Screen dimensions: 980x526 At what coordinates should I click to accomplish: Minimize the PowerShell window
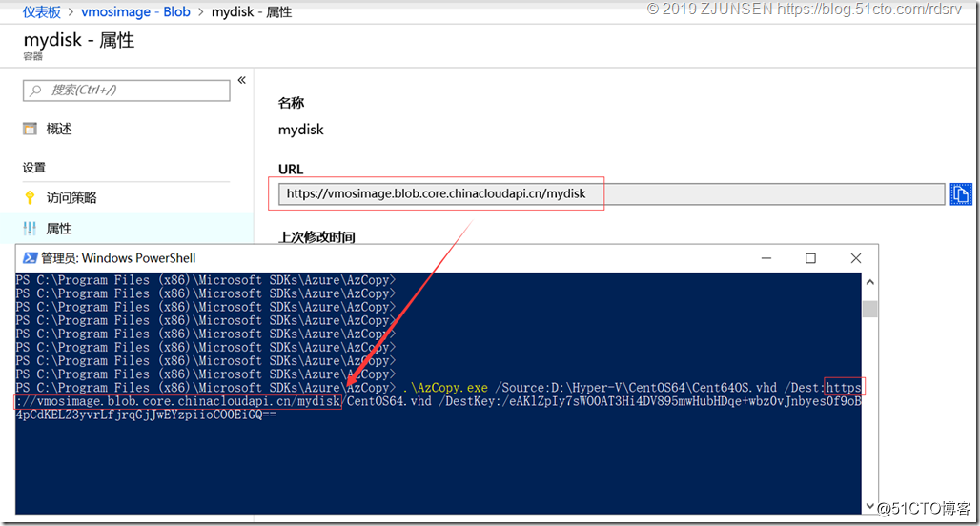[x=766, y=258]
